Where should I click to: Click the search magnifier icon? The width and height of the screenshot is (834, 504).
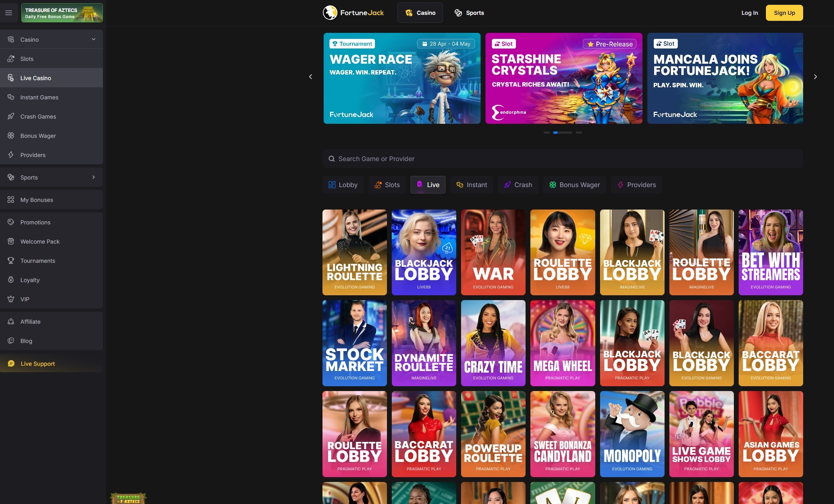(x=332, y=159)
